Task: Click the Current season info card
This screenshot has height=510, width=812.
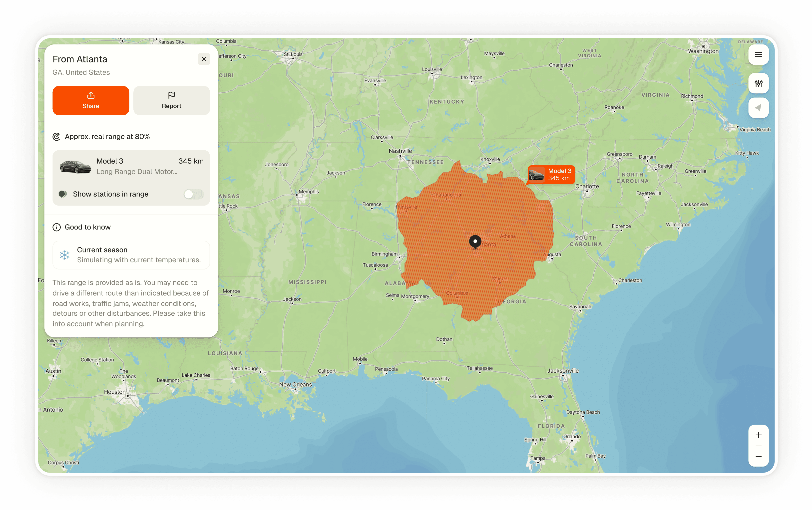Action: pos(131,255)
